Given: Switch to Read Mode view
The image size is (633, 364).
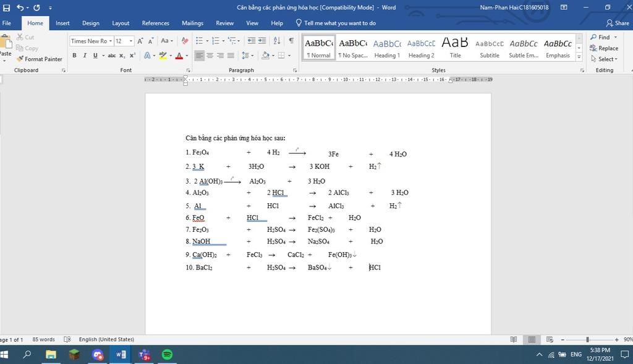Looking at the screenshot, I should tap(514, 339).
